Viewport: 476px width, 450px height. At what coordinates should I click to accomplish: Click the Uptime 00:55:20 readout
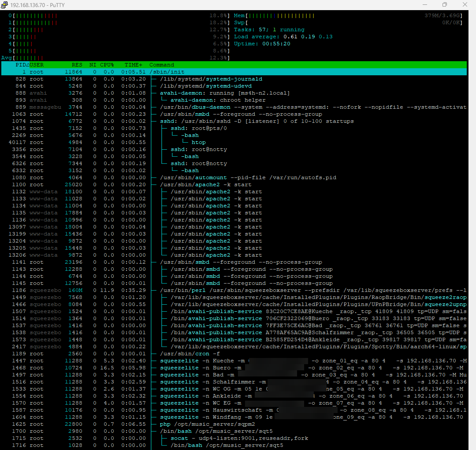coord(262,44)
